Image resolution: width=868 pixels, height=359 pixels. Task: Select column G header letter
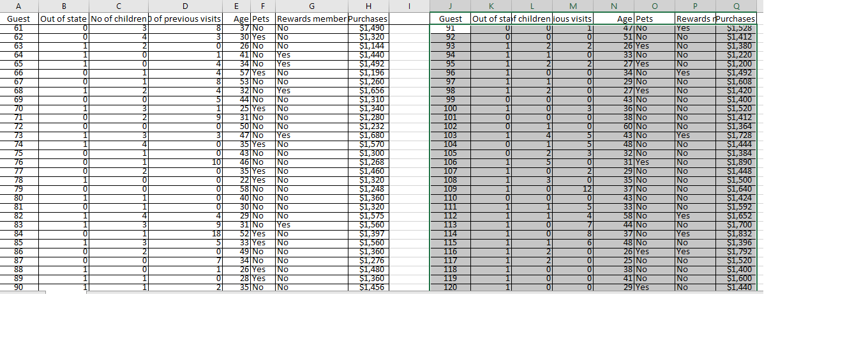click(311, 6)
